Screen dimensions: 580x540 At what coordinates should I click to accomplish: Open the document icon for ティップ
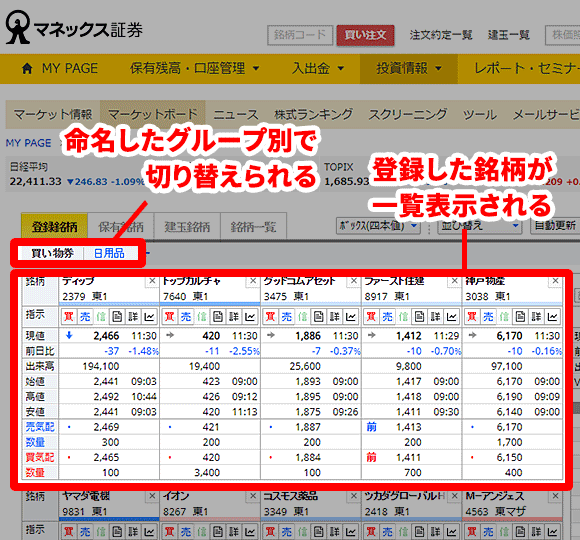coord(117,317)
